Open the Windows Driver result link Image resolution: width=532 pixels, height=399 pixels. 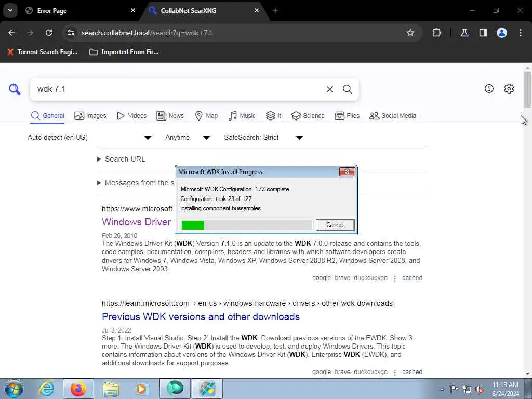(x=137, y=222)
